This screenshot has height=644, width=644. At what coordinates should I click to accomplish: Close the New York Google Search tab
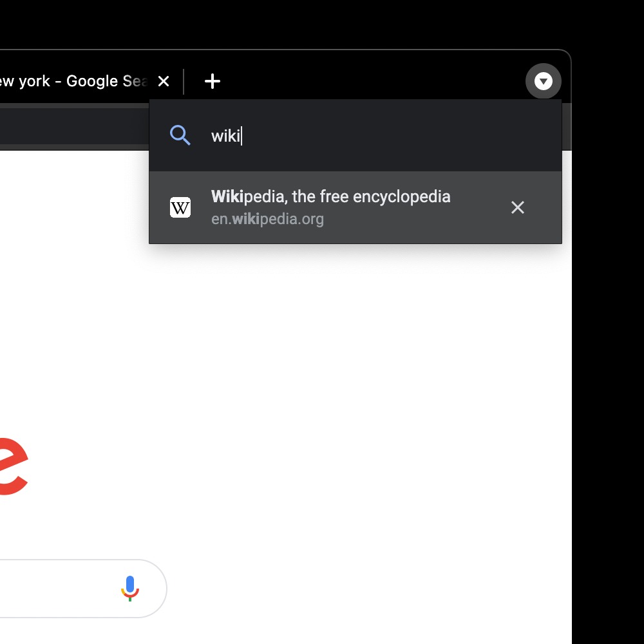164,81
